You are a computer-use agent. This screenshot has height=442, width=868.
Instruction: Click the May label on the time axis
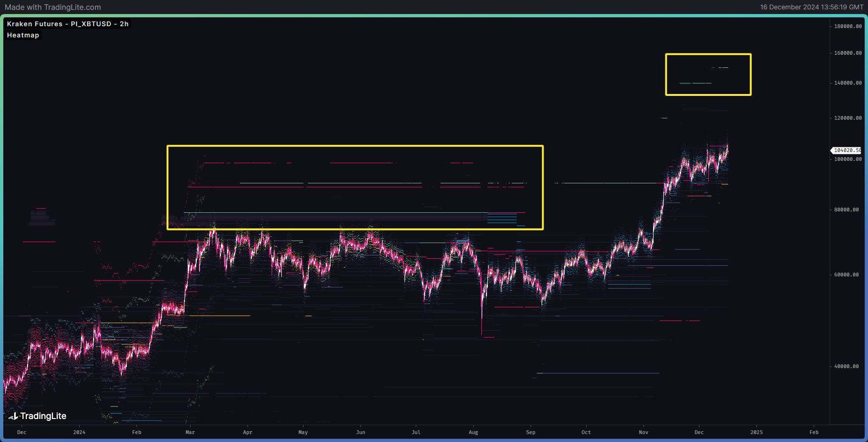click(303, 432)
